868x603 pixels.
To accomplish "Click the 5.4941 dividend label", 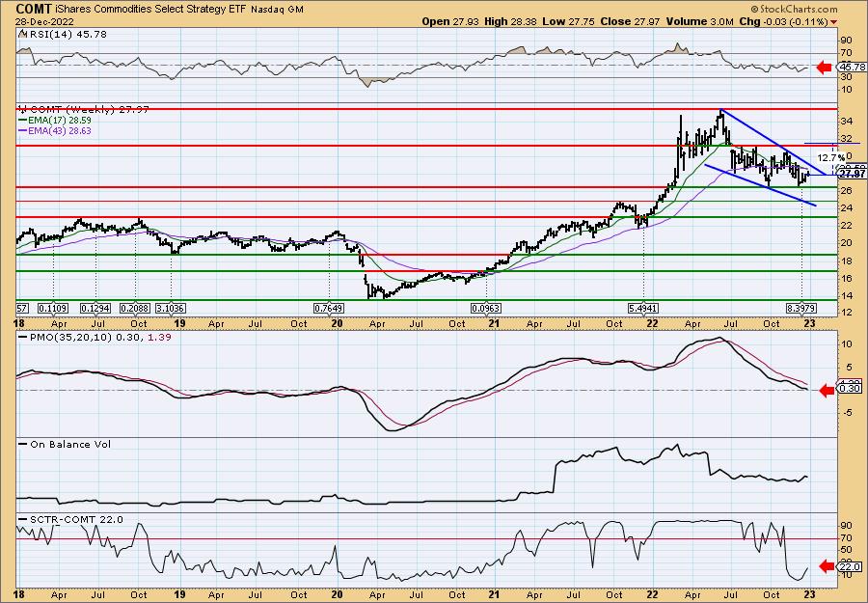I will (x=643, y=308).
